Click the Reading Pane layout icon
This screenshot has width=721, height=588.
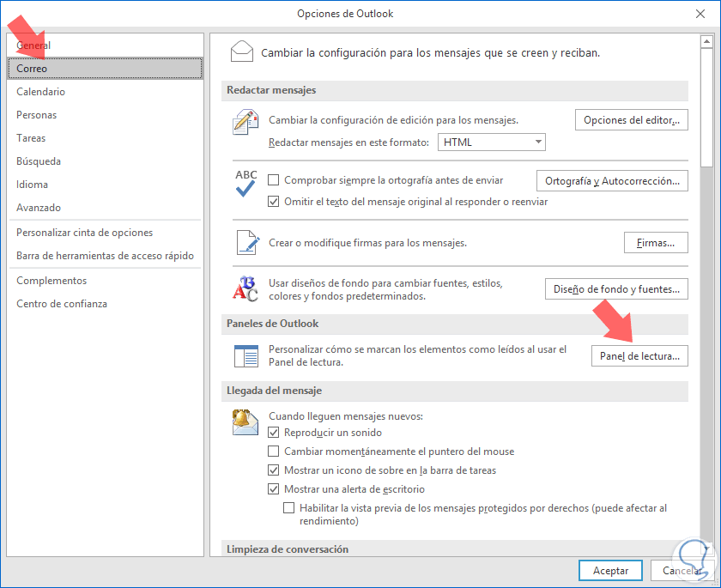coord(246,356)
